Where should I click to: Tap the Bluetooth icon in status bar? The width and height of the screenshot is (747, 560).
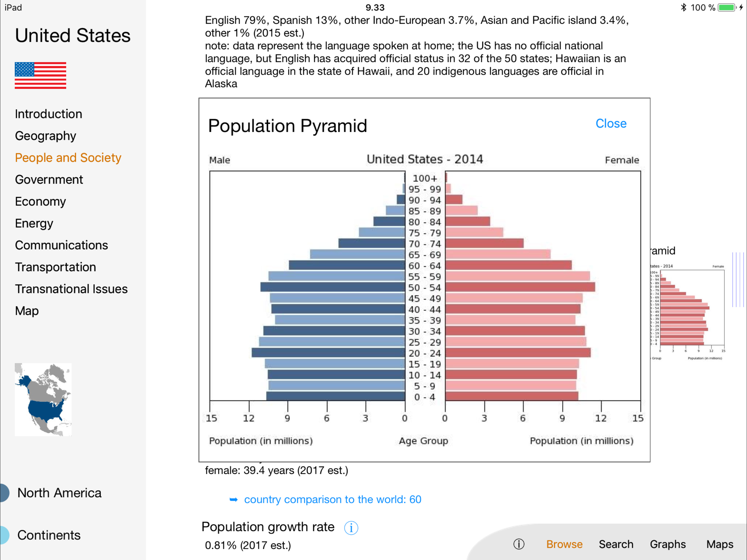coord(684,7)
